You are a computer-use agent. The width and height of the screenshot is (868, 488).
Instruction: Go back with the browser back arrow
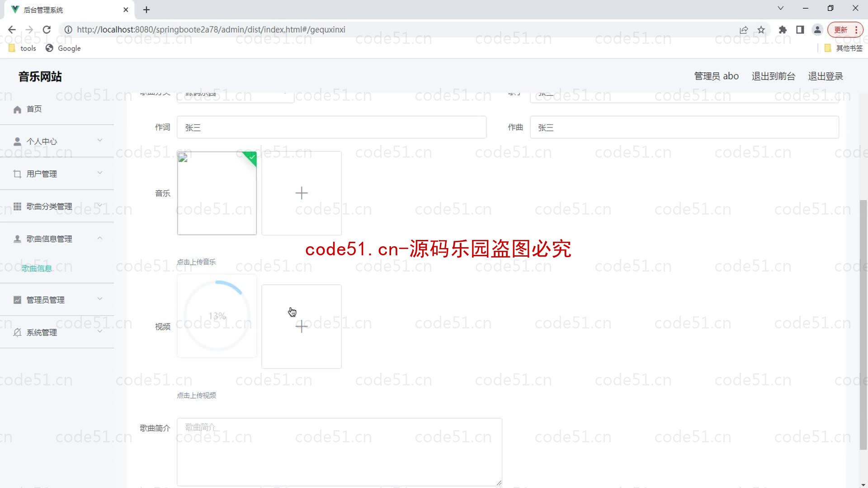click(12, 30)
